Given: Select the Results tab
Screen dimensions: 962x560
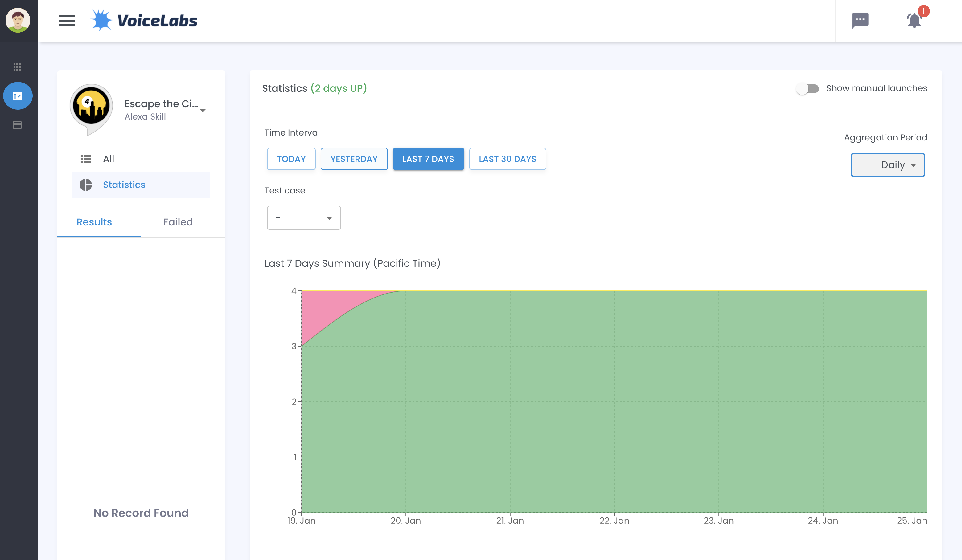Looking at the screenshot, I should pos(94,222).
